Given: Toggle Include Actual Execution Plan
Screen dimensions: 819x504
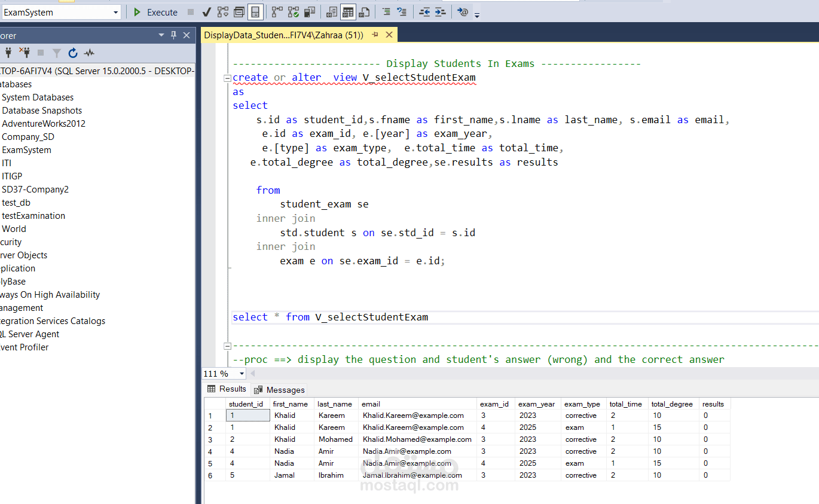Looking at the screenshot, I should [x=277, y=12].
